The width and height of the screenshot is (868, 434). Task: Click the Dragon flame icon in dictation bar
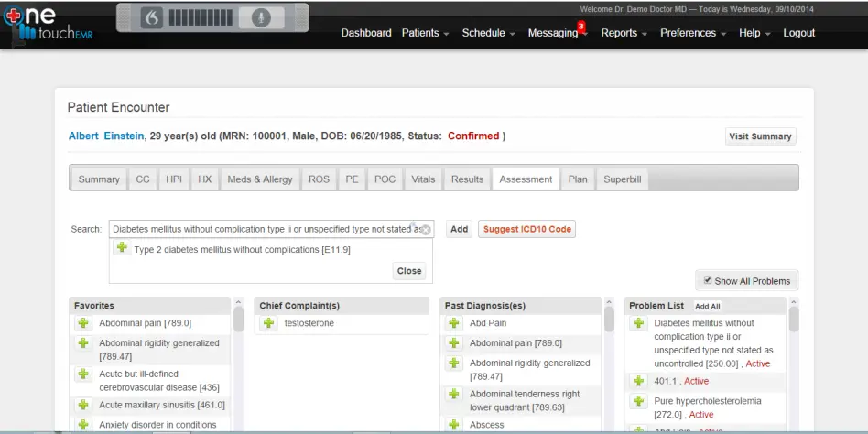(x=152, y=18)
